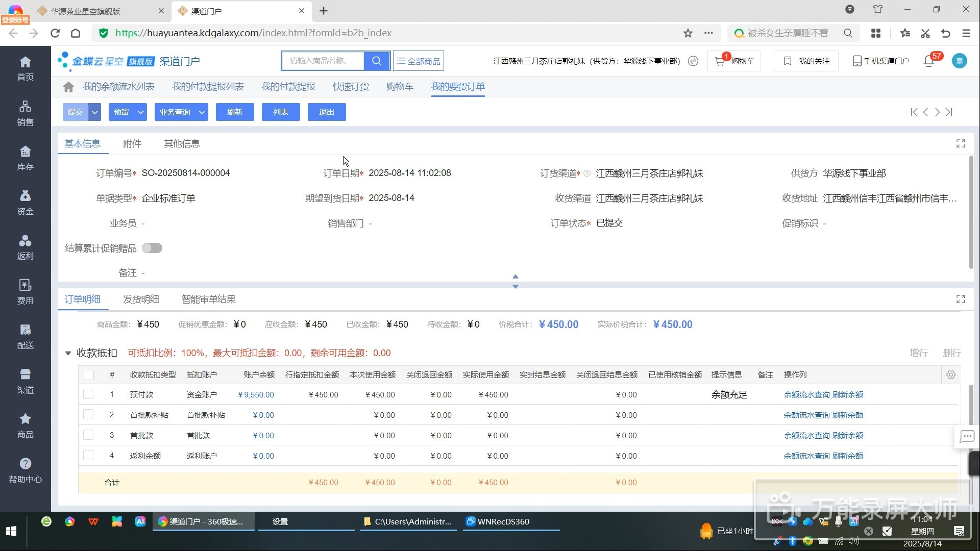Check the row 2 首批款补贴 checkbox

tap(88, 415)
